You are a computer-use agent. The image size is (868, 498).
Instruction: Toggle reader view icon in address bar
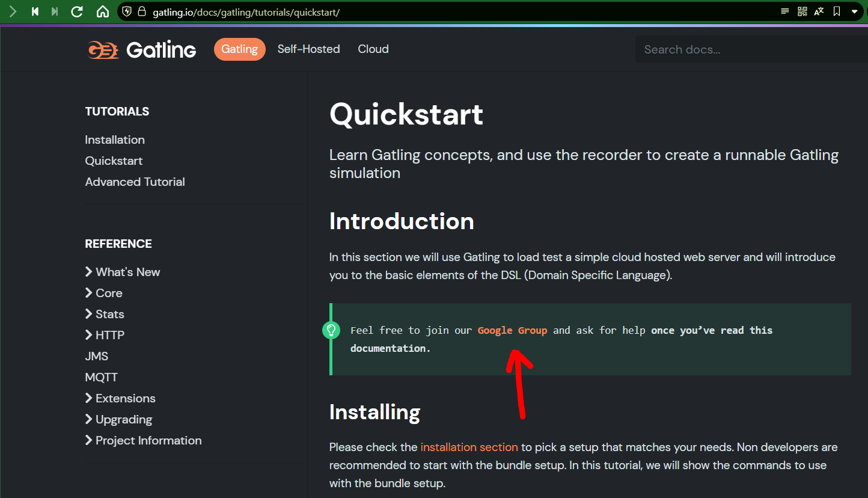pyautogui.click(x=785, y=11)
